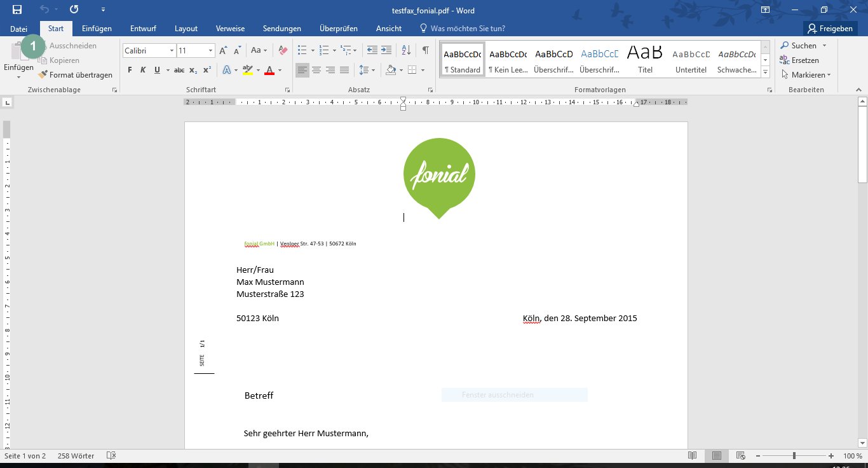Center-align the paragraph
Screen dimensions: 868x468
(316, 70)
